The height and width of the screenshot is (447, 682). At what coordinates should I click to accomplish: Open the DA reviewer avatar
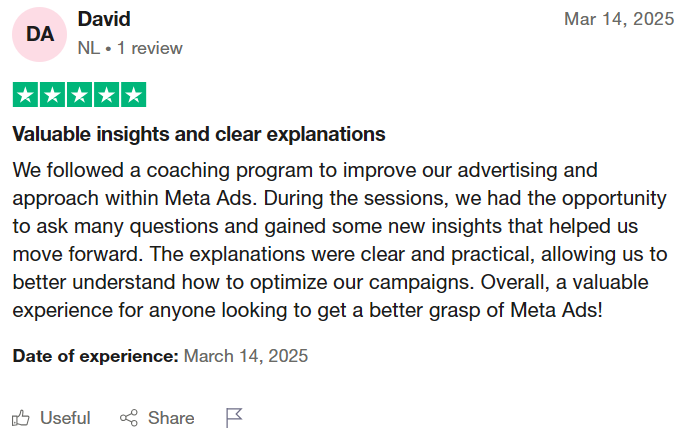pos(40,34)
